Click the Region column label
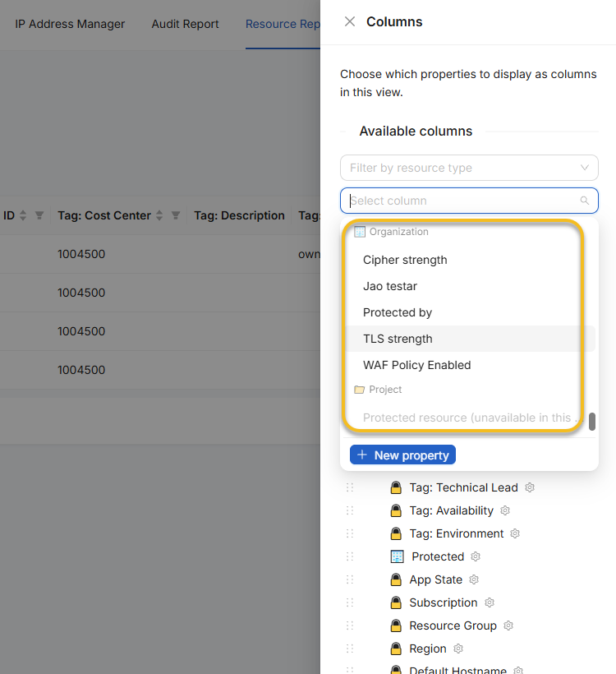The image size is (616, 674). coord(428,649)
